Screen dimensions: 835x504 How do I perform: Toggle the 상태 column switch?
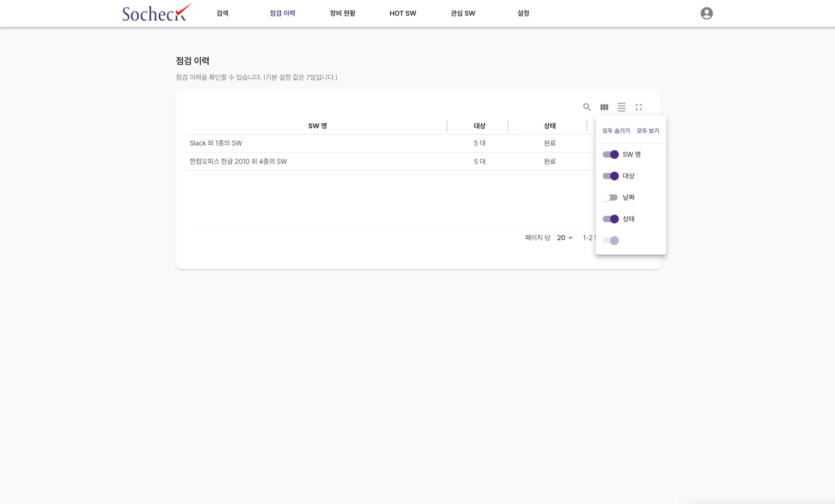click(610, 219)
